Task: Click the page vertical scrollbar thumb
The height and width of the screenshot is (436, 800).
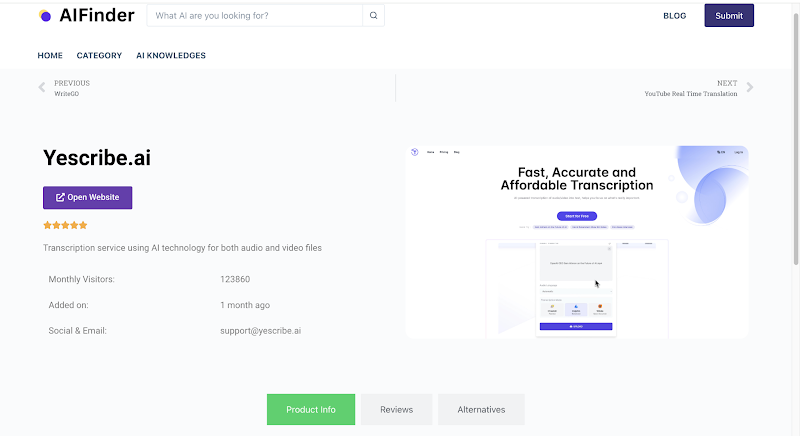Action: [795, 138]
